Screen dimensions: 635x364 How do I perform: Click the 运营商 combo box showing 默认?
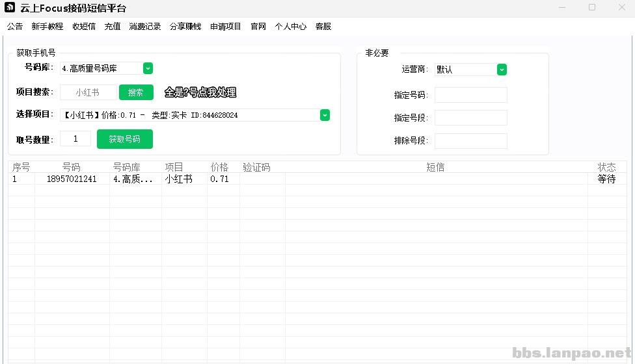pos(470,70)
